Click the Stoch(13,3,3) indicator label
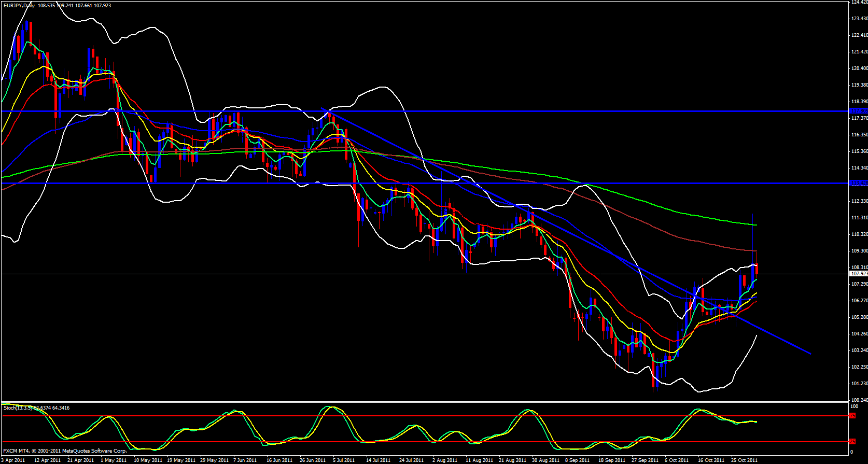Screen dimensions: 868x464 click(18, 408)
